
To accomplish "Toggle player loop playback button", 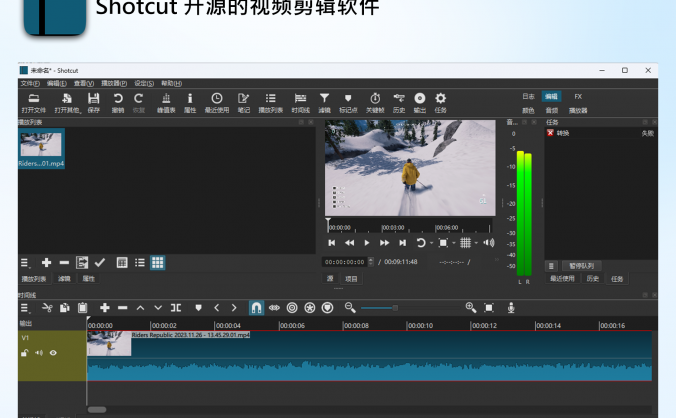I will point(421,243).
